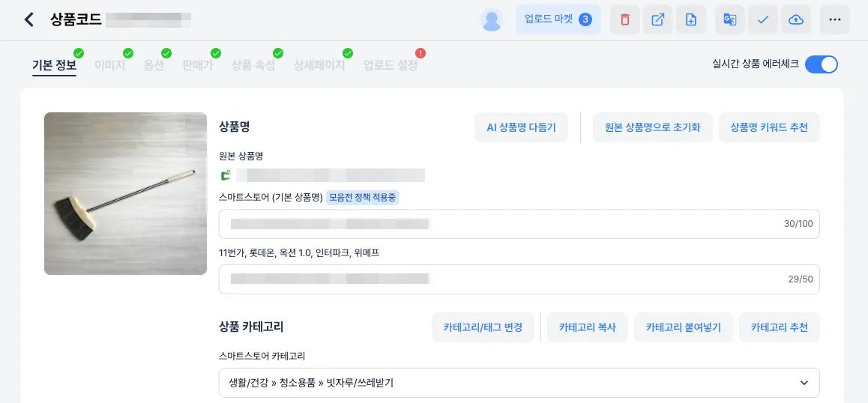The width and height of the screenshot is (868, 403).
Task: Delete product with red trash icon
Action: [625, 20]
